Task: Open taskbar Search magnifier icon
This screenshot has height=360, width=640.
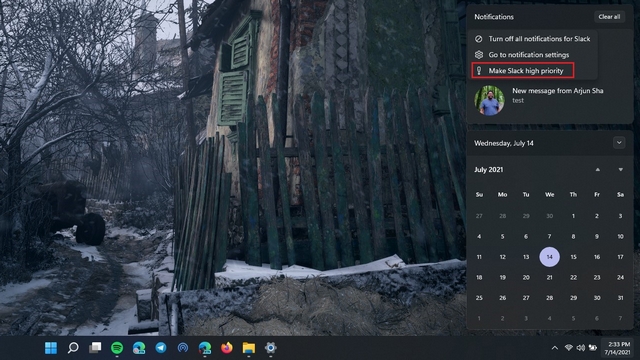Action: click(x=73, y=348)
